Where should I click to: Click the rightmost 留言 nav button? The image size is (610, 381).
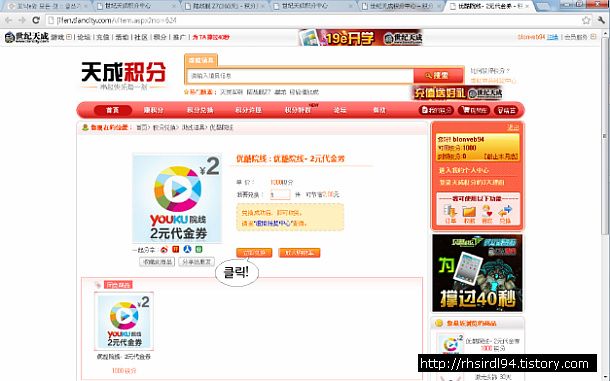pyautogui.click(x=507, y=111)
